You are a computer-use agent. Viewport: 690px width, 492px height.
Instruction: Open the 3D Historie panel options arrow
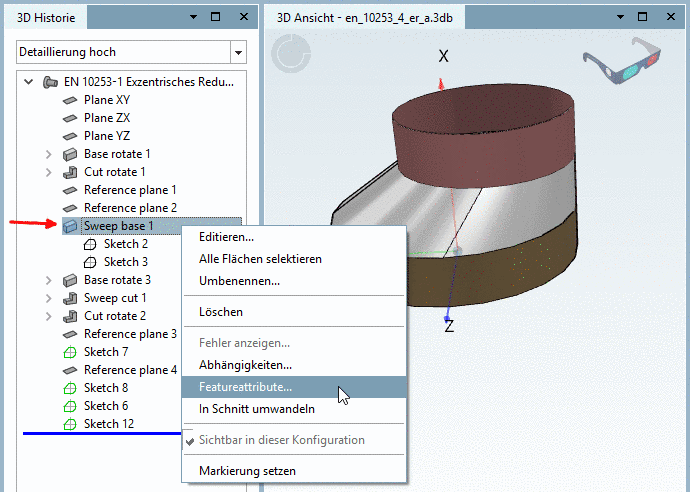coord(193,17)
